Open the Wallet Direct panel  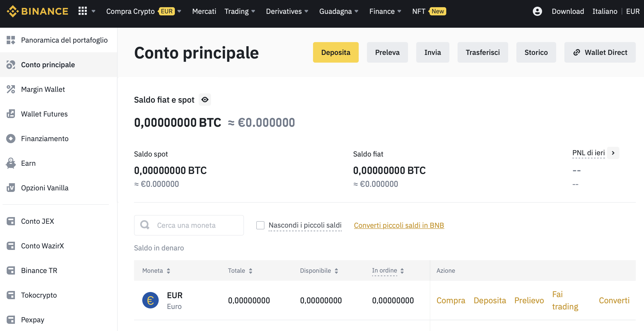tap(600, 52)
